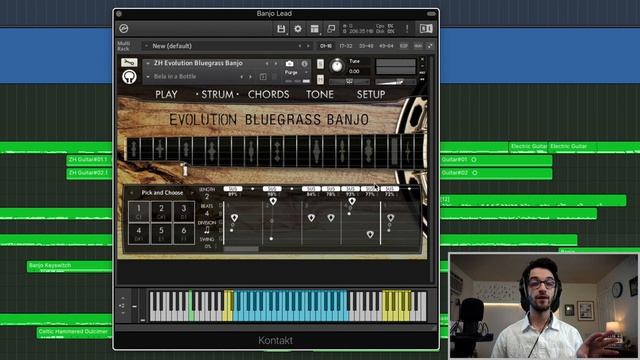Open the New (default) multi dropdown arrow
Image resolution: width=640 pixels, height=360 pixels.
147,46
